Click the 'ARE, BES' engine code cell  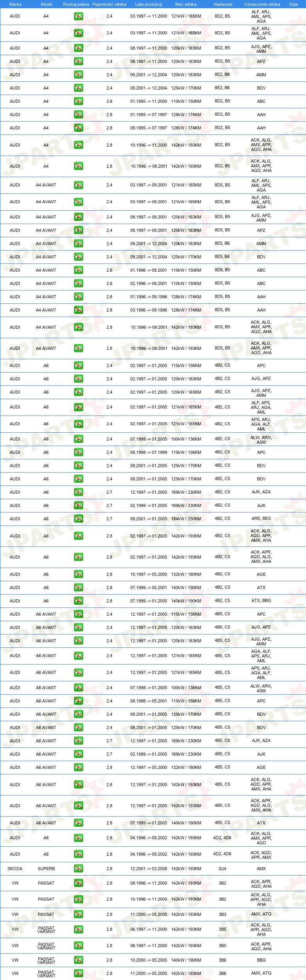(261, 519)
